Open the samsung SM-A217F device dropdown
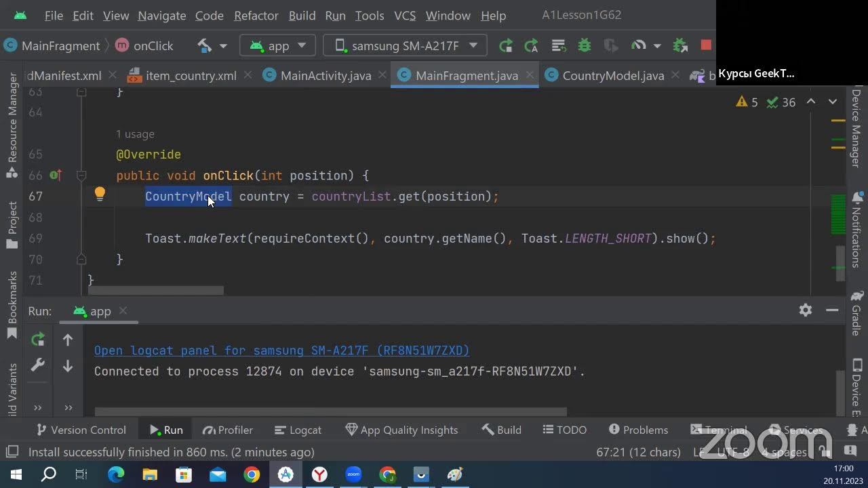The width and height of the screenshot is (868, 488). 405,46
